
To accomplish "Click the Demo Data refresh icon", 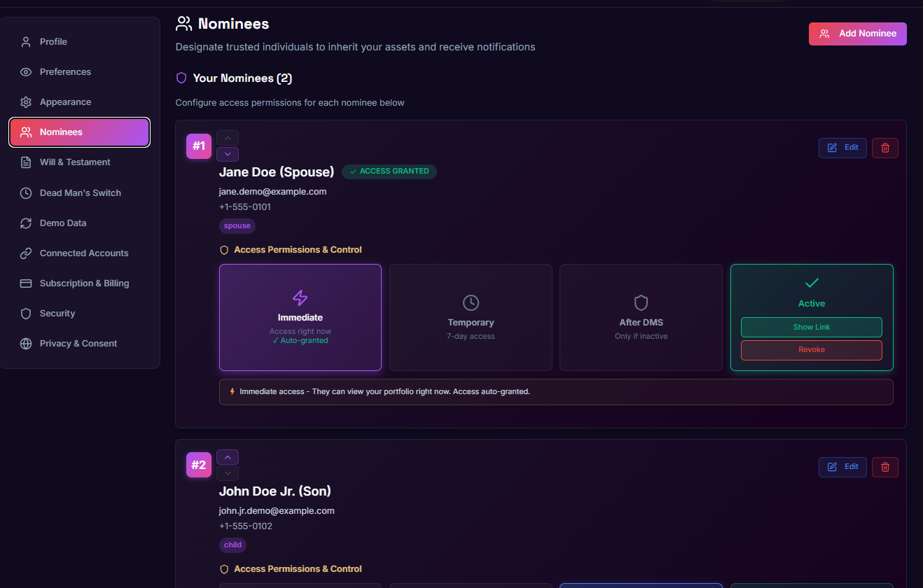I will pyautogui.click(x=25, y=223).
